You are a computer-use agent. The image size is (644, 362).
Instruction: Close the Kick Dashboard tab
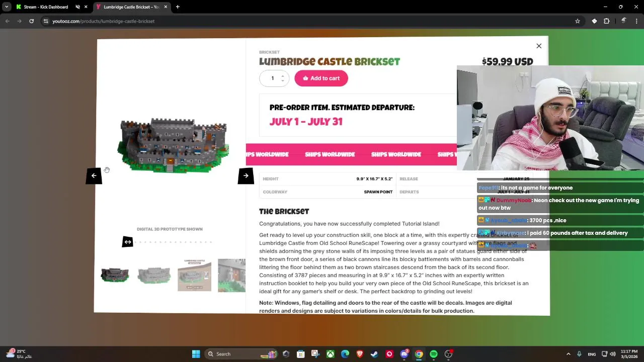coord(86,7)
